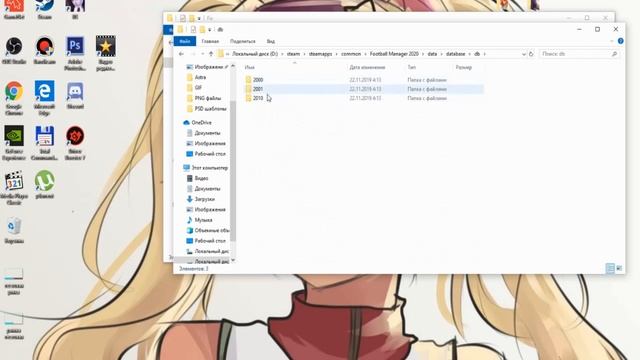Click the new folder icon in quick access toolbar

point(202,29)
